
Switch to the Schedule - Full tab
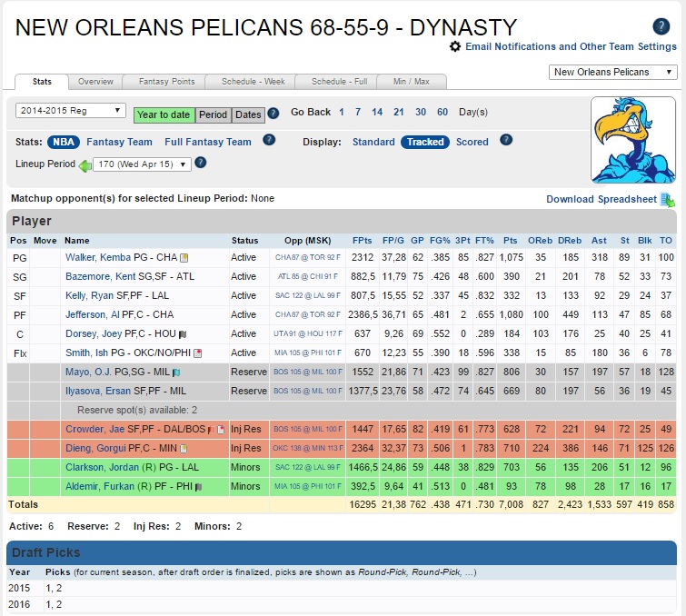click(340, 82)
